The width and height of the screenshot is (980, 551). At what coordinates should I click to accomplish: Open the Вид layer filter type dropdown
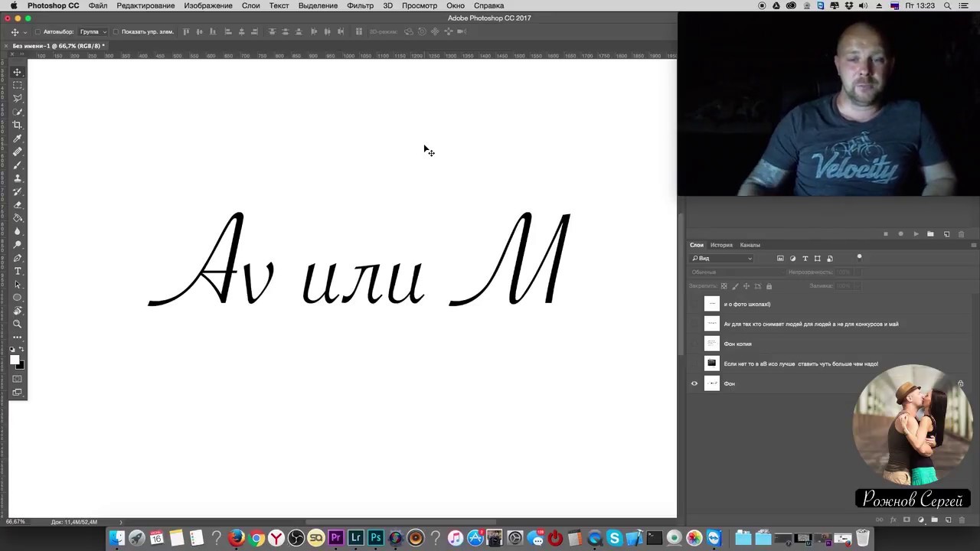[x=722, y=259]
